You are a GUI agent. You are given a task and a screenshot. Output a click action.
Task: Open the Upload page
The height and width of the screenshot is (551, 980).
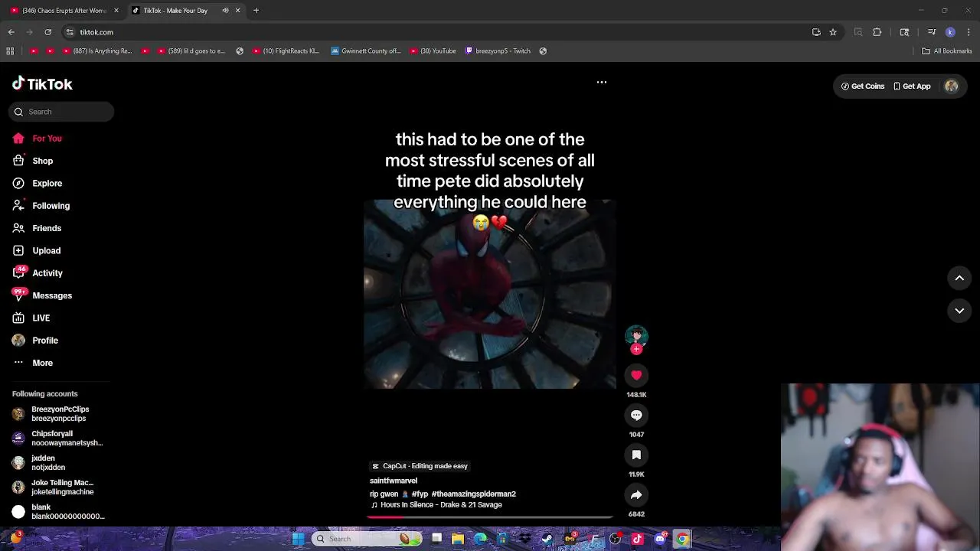coord(36,251)
